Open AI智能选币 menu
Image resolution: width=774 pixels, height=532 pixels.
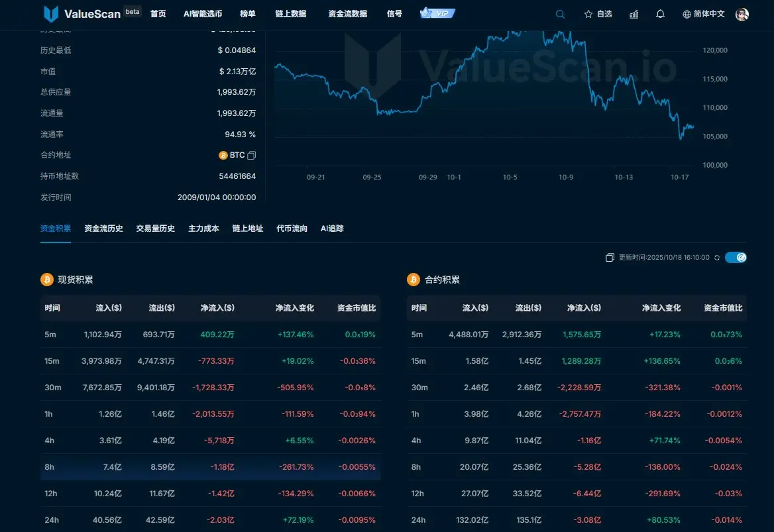[x=203, y=14]
